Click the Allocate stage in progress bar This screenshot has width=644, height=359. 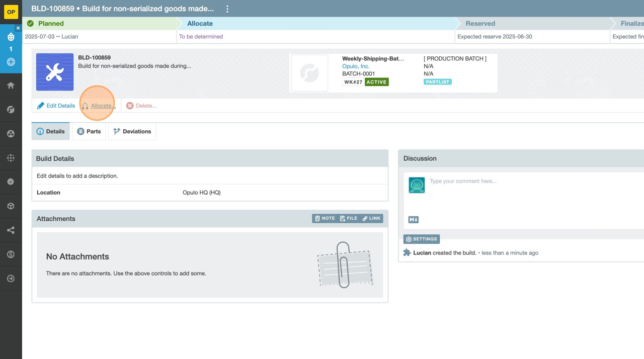[200, 24]
